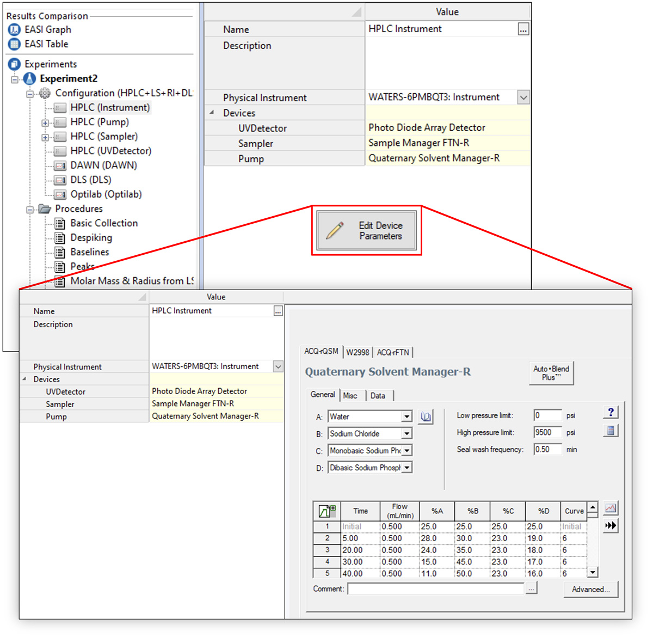The width and height of the screenshot is (653, 644).
Task: Click the solvent book icon beside Water
Action: pyautogui.click(x=426, y=417)
